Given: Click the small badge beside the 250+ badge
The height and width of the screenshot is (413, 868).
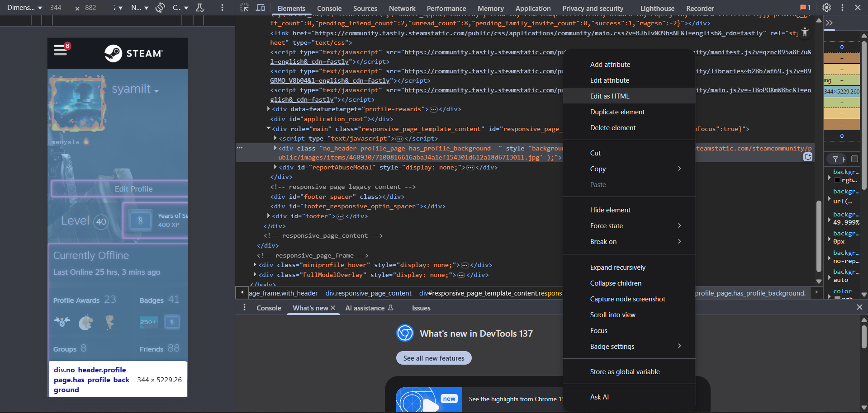Looking at the screenshot, I should click(172, 322).
